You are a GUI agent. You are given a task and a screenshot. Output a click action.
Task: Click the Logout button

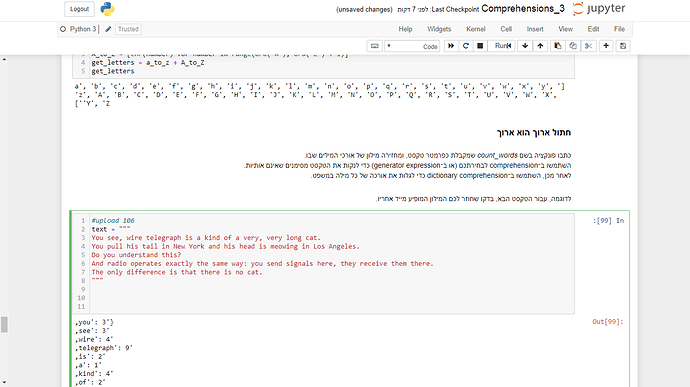click(79, 9)
